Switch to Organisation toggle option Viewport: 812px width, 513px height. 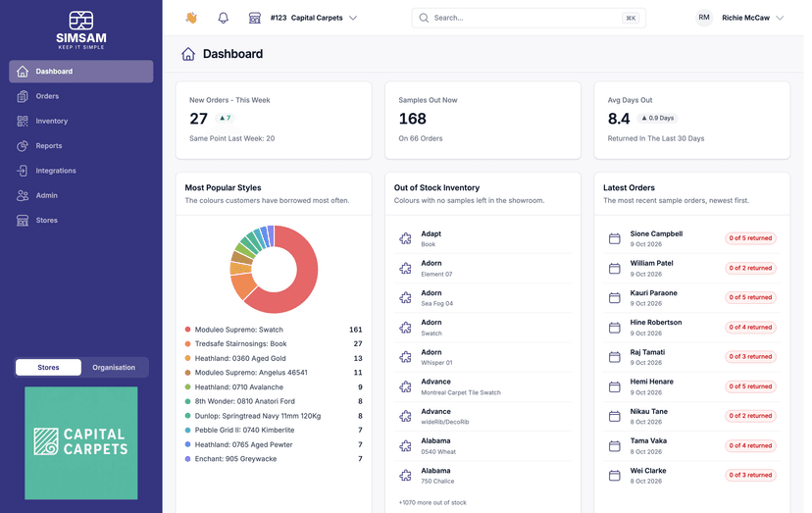pyautogui.click(x=114, y=368)
